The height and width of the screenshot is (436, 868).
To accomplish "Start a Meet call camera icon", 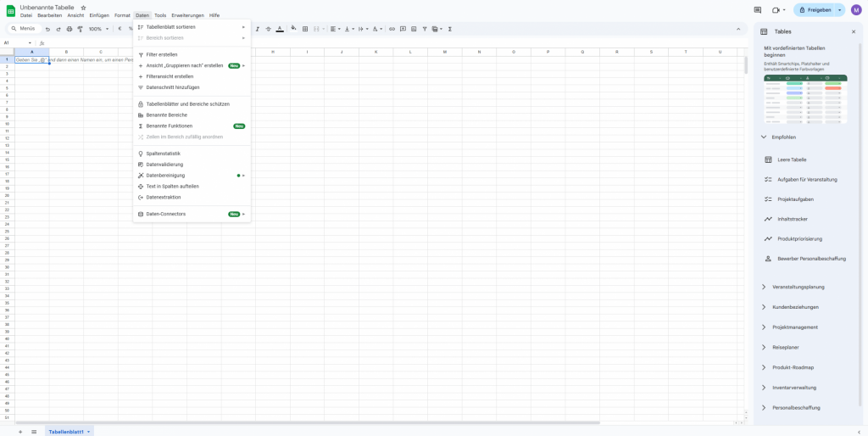I will click(x=776, y=10).
